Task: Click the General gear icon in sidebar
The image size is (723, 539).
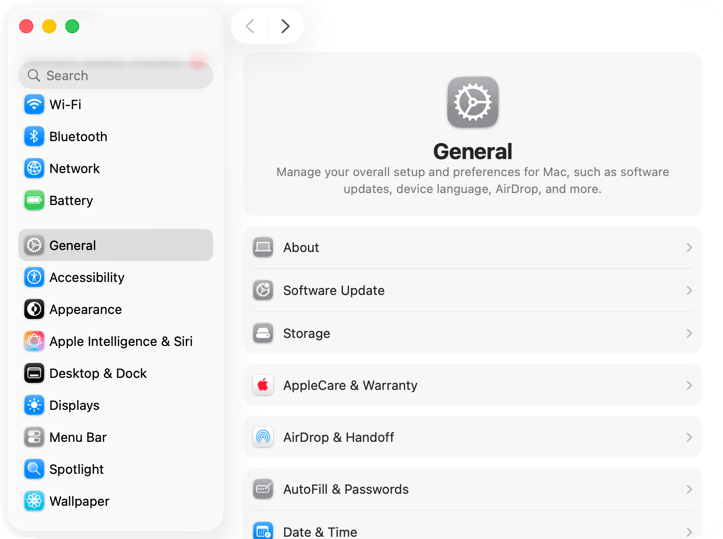Action: click(34, 245)
